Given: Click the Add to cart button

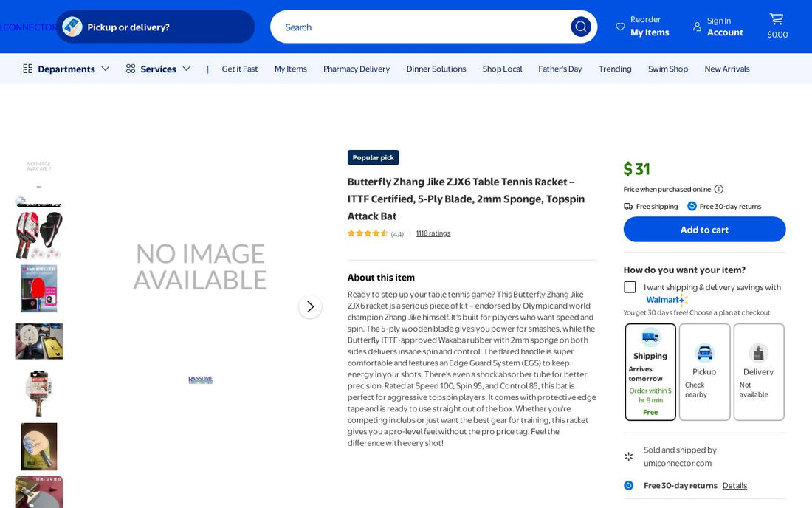Looking at the screenshot, I should tap(704, 230).
